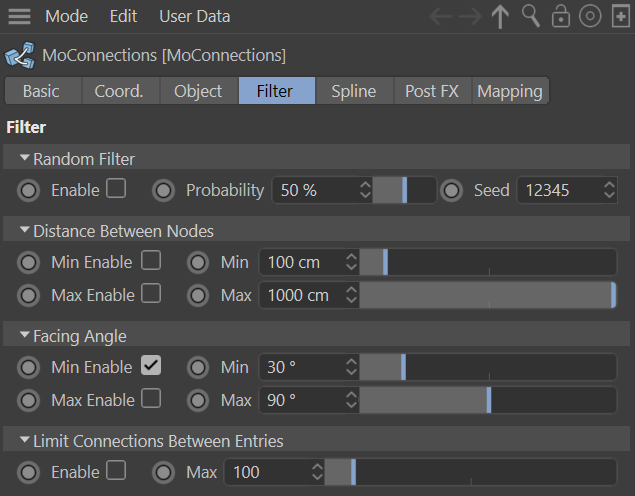The width and height of the screenshot is (635, 496).
Task: Collapse the Facing Angle section
Action: pyautogui.click(x=25, y=336)
